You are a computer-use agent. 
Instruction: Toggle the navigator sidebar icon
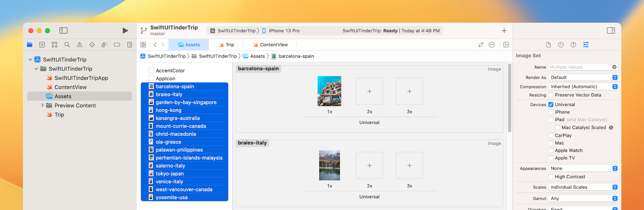63,31
